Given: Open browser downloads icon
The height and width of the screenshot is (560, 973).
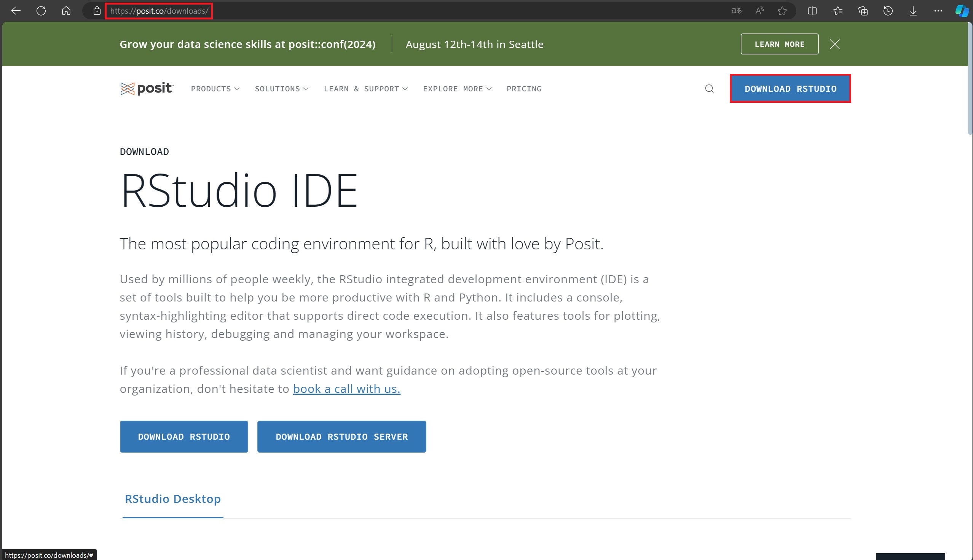Looking at the screenshot, I should (913, 11).
